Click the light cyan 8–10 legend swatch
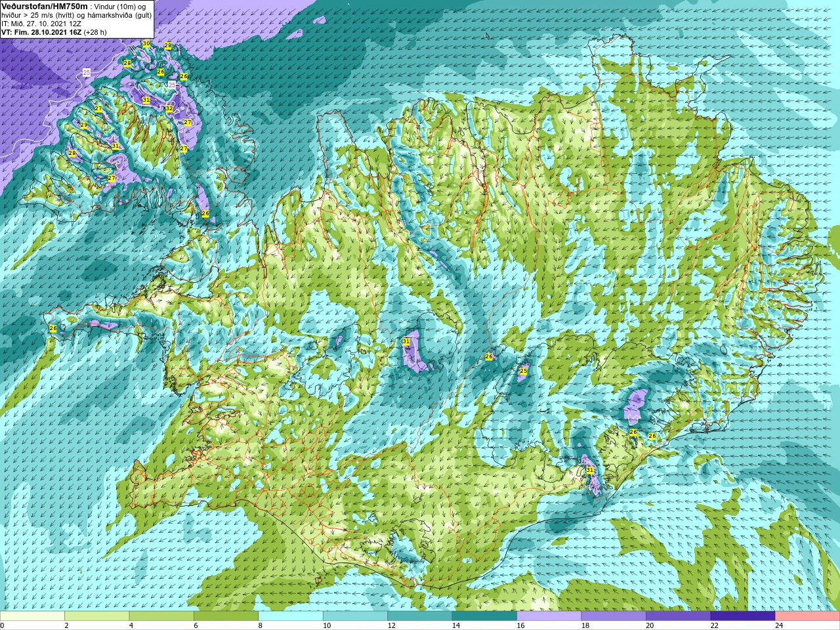The height and width of the screenshot is (630, 840). click(x=291, y=616)
